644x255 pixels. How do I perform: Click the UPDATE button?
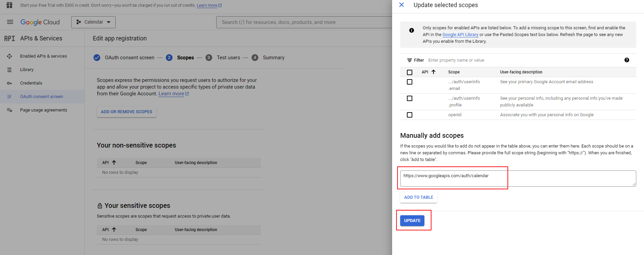[x=412, y=221]
